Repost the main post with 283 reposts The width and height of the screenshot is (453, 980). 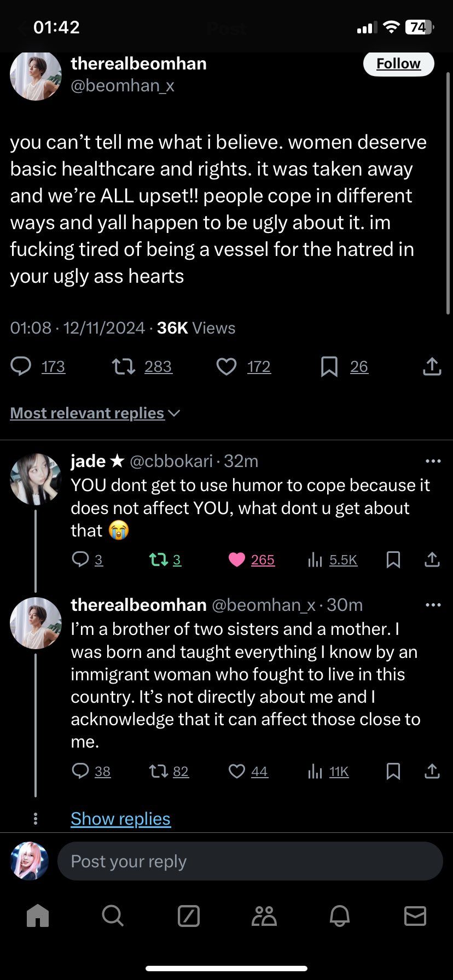tap(124, 366)
